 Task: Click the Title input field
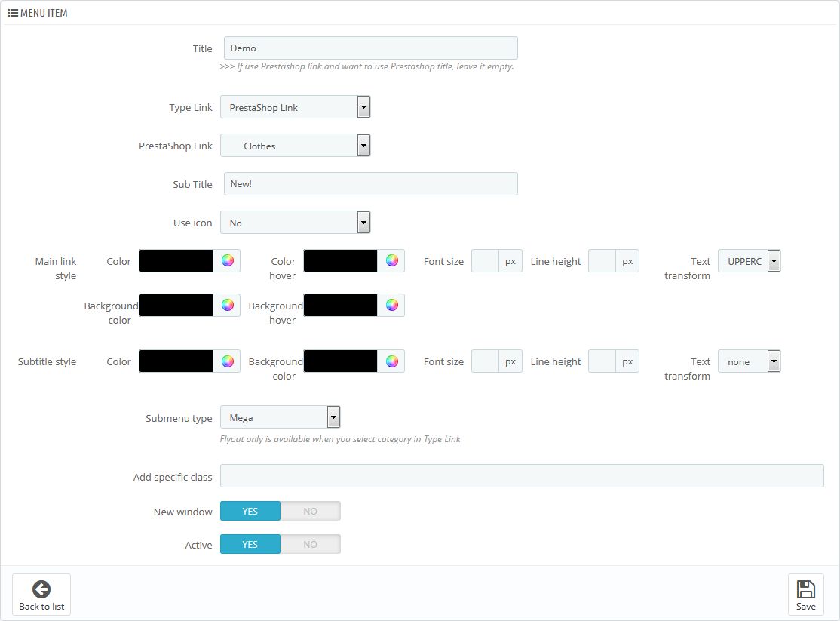coord(370,48)
